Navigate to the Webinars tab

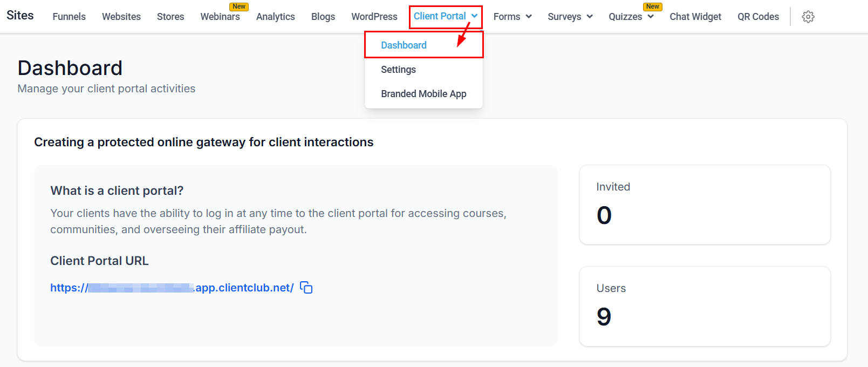[x=220, y=17]
